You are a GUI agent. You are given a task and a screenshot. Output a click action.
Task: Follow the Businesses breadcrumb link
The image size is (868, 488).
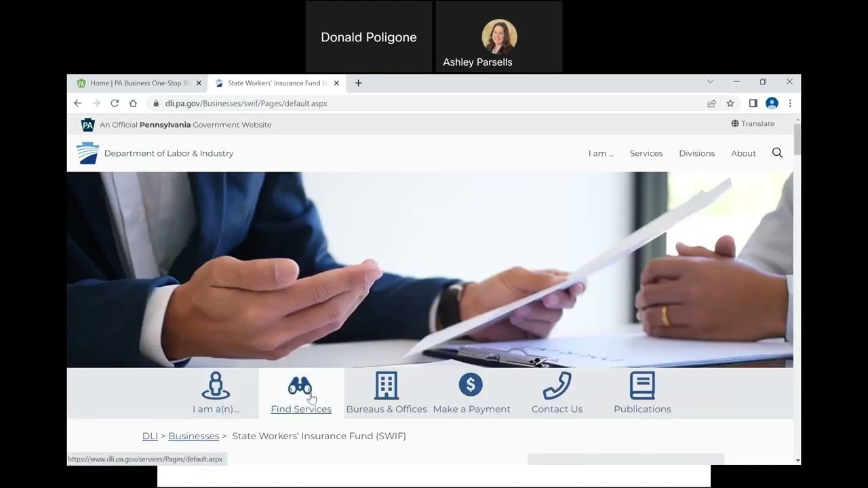point(193,436)
